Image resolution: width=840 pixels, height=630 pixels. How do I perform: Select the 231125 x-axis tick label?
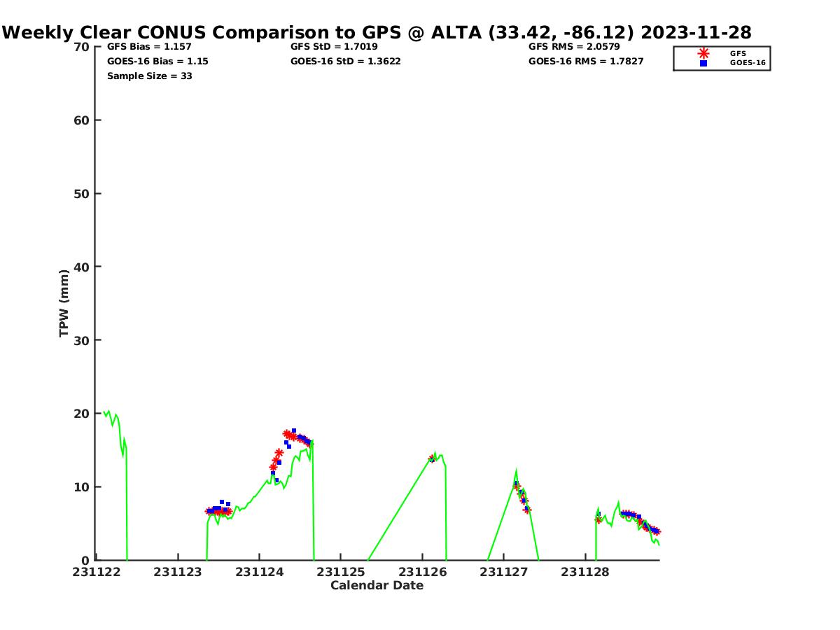click(341, 572)
